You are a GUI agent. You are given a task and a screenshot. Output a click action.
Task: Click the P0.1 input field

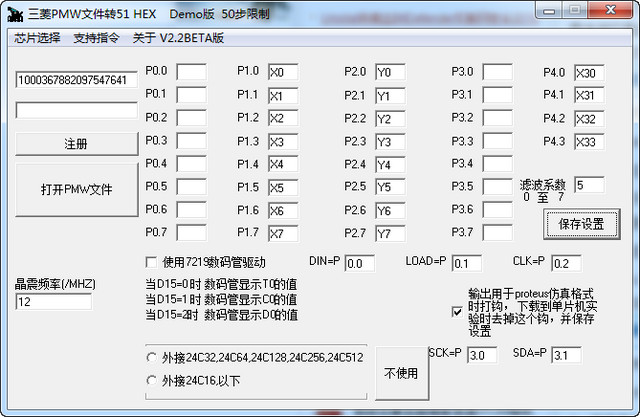point(191,95)
